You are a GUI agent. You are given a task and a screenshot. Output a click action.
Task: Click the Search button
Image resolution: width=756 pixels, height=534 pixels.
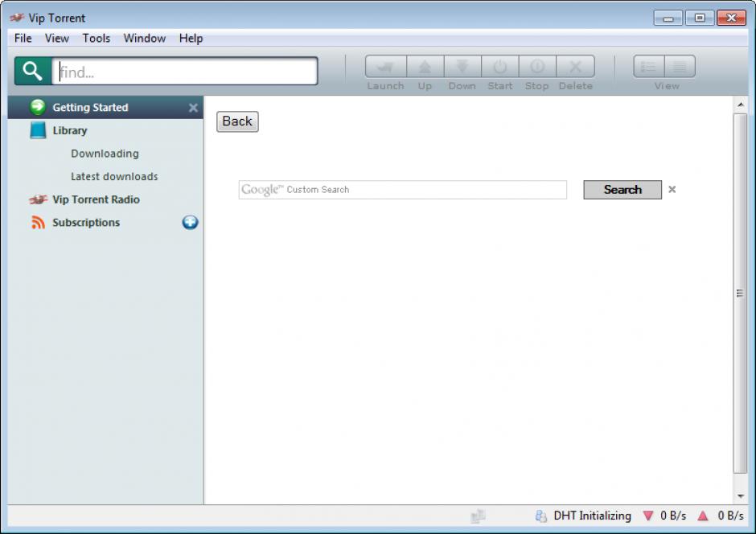(622, 190)
